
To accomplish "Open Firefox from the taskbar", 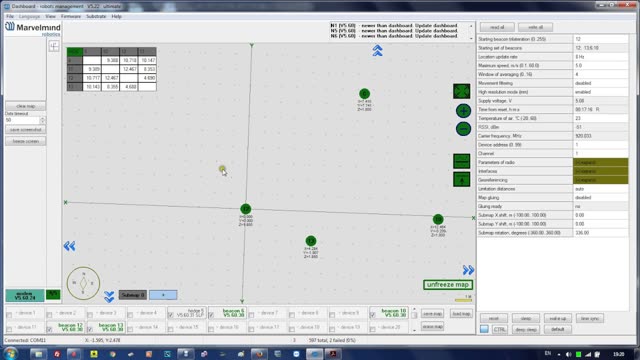I will (259, 354).
